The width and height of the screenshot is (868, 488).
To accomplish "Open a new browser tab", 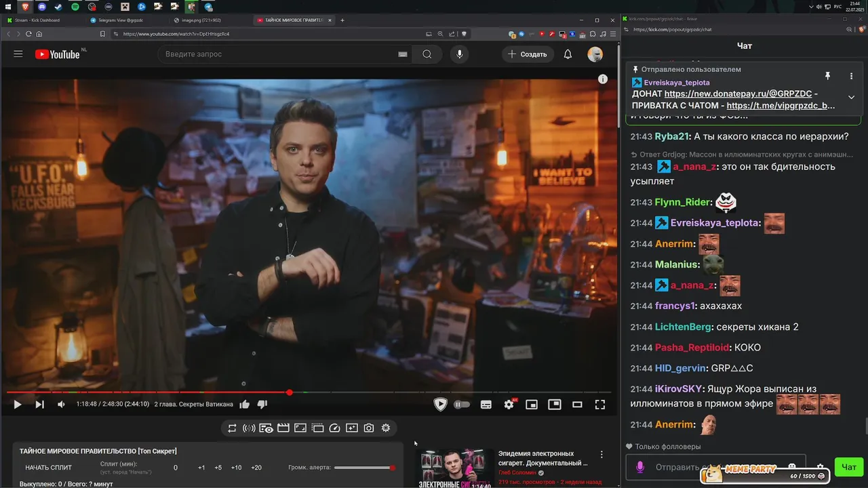I will (342, 20).
